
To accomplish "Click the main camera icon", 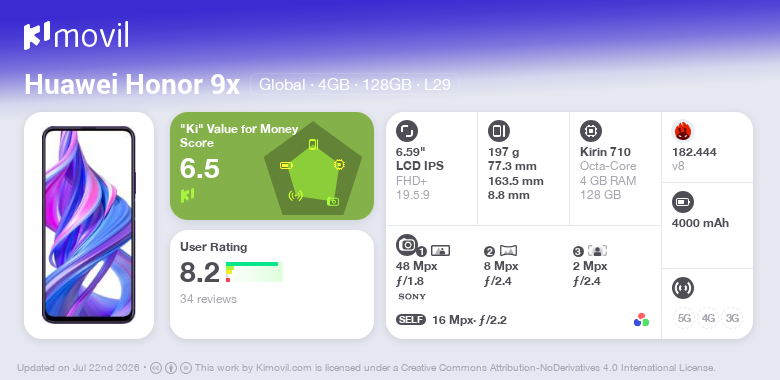I will (407, 244).
